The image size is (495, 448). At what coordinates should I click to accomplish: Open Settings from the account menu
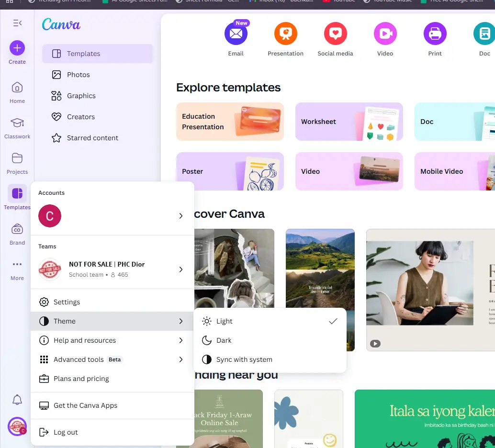112,302
